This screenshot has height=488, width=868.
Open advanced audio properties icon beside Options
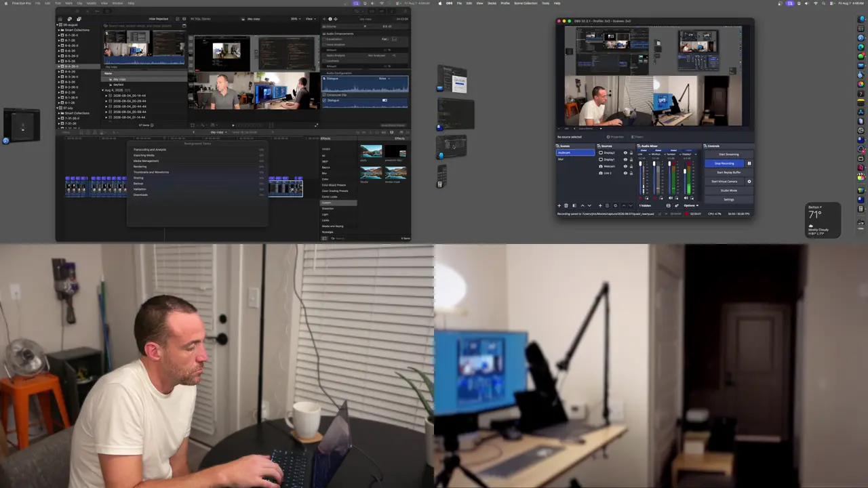(x=676, y=205)
